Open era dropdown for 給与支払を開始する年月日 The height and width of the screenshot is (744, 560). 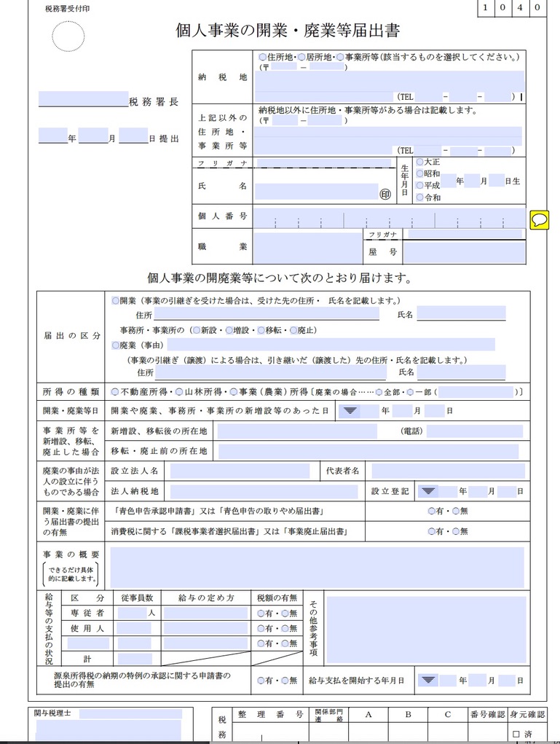(429, 681)
